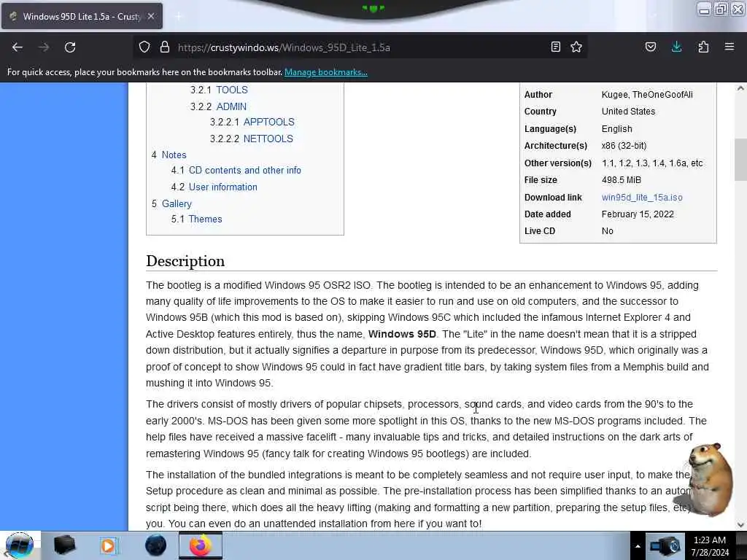Select the Windows 95D Lite 1.5a tab
The height and width of the screenshot is (560, 747).
click(82, 16)
